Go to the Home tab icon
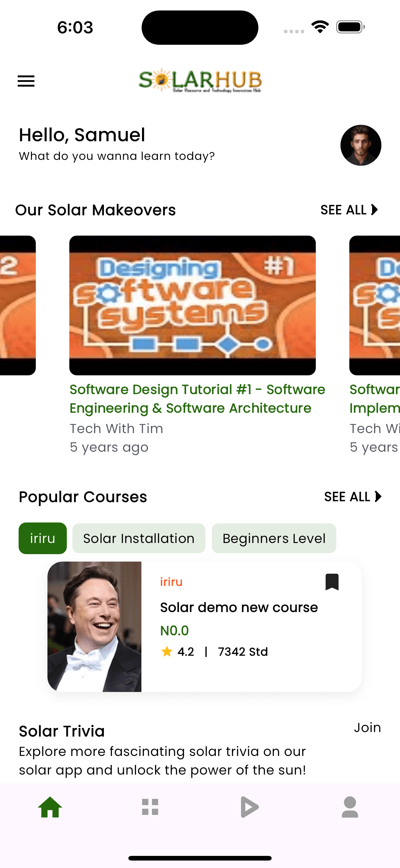 point(50,807)
